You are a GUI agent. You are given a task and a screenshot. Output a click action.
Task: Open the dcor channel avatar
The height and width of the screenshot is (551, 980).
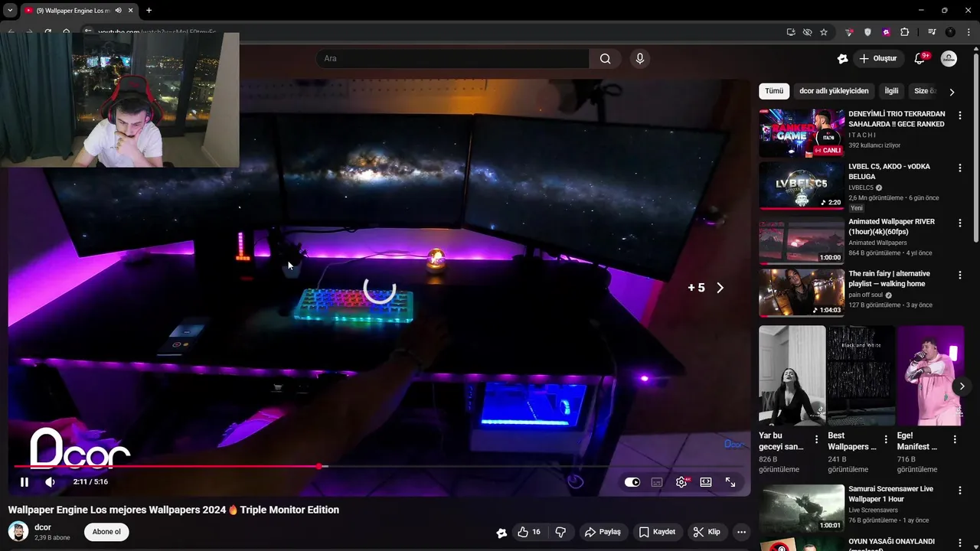pyautogui.click(x=18, y=531)
